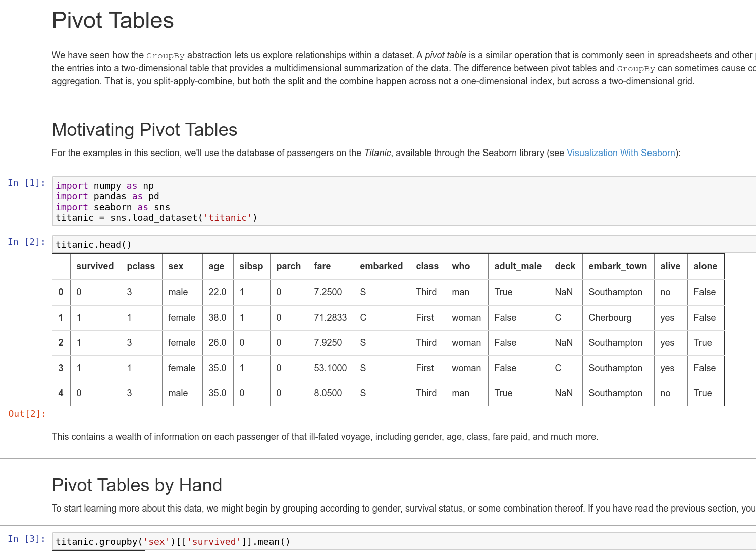Select the 'adult_male' column header
Image resolution: width=756 pixels, height=559 pixels.
(x=517, y=266)
